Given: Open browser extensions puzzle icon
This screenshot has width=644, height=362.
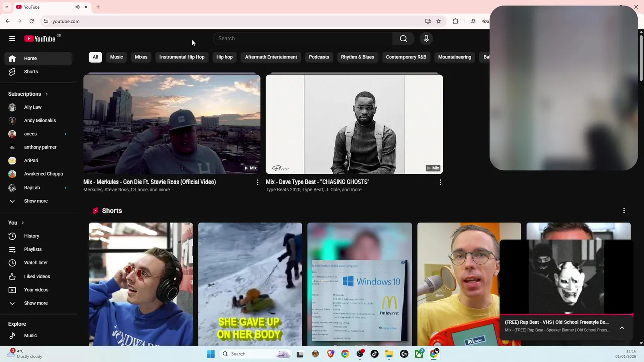Looking at the screenshot, I should click(x=456, y=21).
